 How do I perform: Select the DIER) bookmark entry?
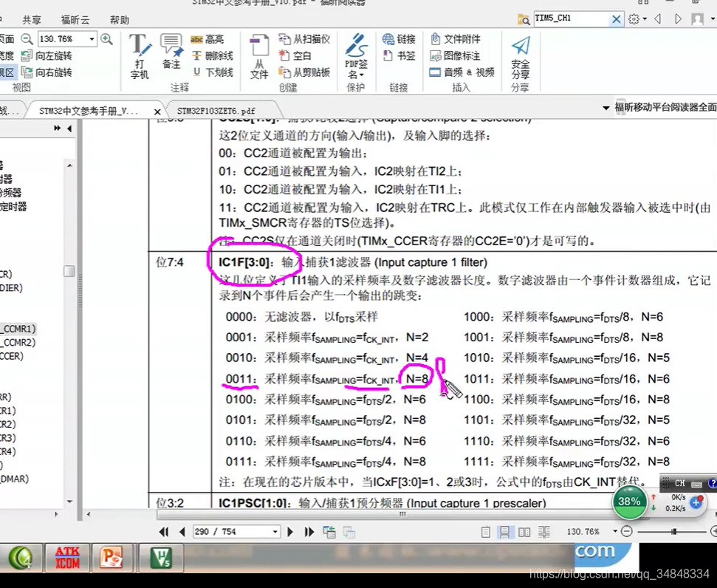(x=11, y=288)
